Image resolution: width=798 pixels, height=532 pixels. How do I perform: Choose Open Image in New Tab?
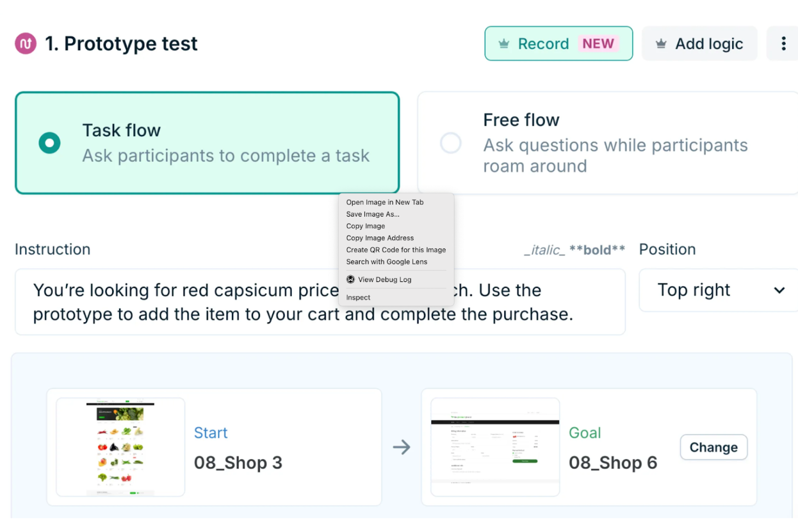tap(385, 202)
